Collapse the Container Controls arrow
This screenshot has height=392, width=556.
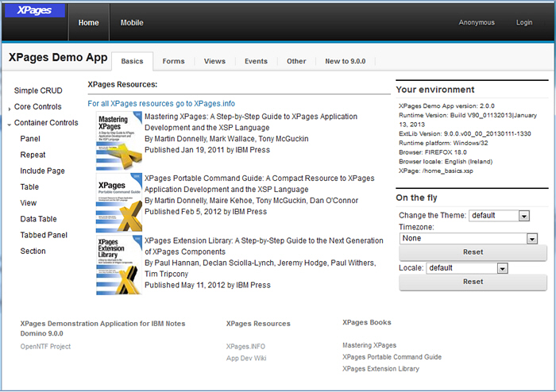pos(10,125)
